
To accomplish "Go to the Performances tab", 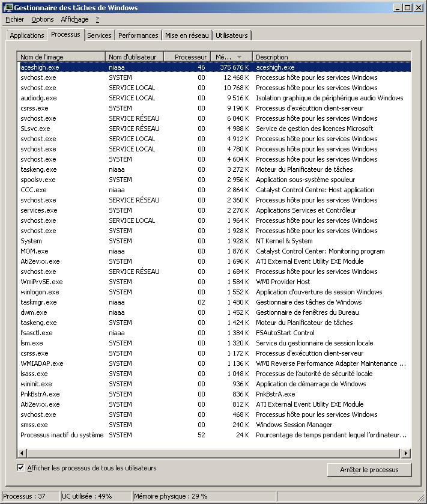I will point(138,35).
